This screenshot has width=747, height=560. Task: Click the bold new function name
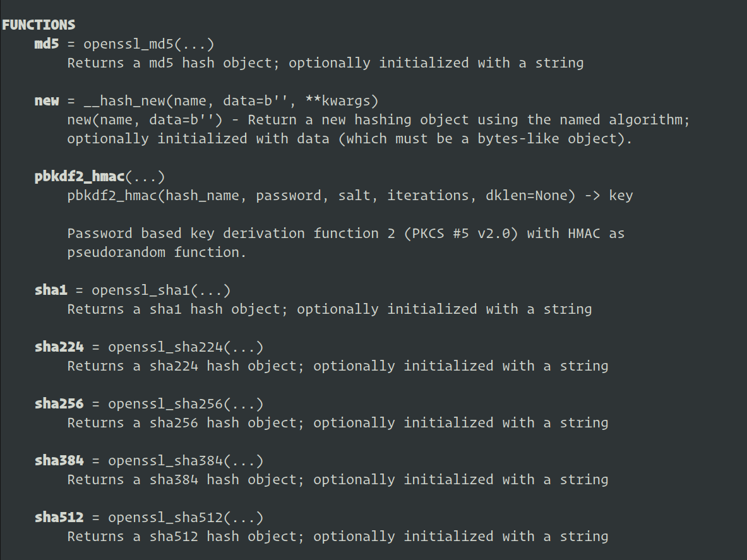click(x=47, y=101)
